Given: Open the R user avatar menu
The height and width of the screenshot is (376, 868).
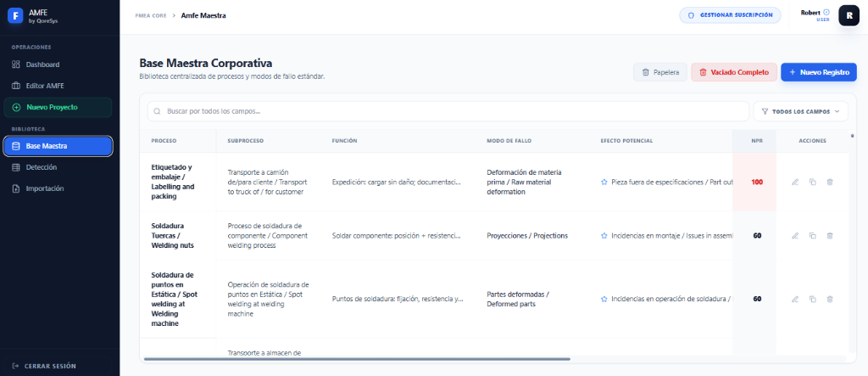Looking at the screenshot, I should [x=849, y=15].
